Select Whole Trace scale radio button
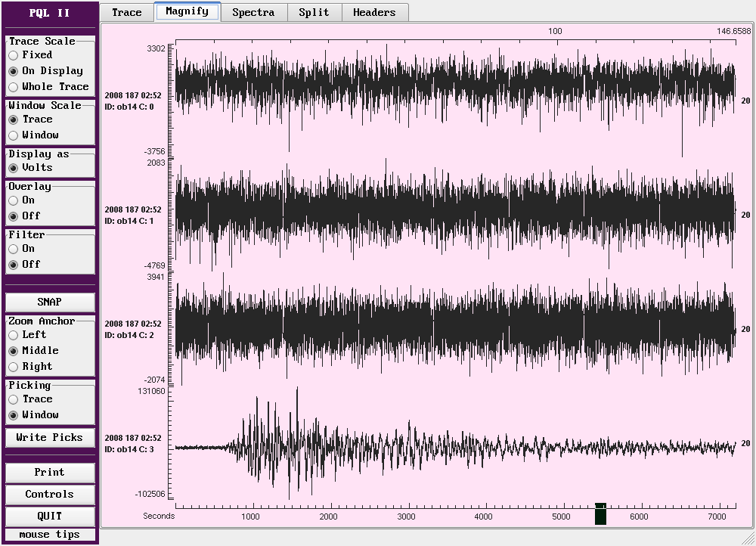The image size is (756, 546). pyautogui.click(x=14, y=87)
